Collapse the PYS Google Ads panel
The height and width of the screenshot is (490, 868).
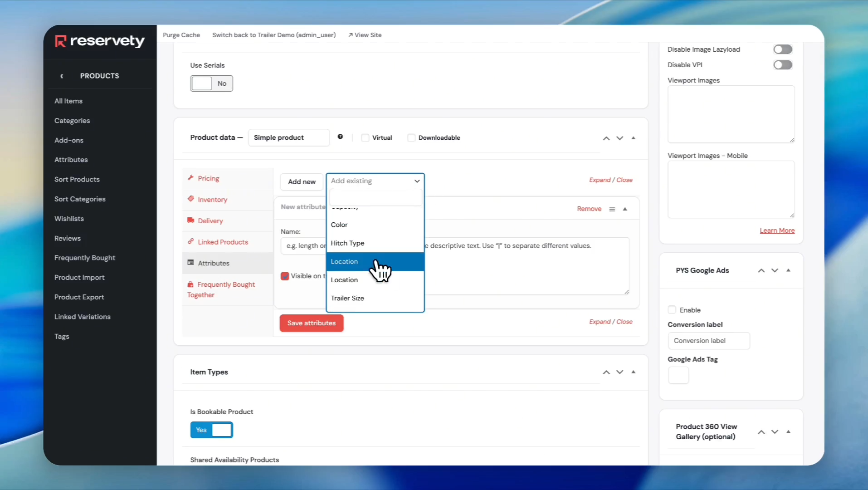789,270
